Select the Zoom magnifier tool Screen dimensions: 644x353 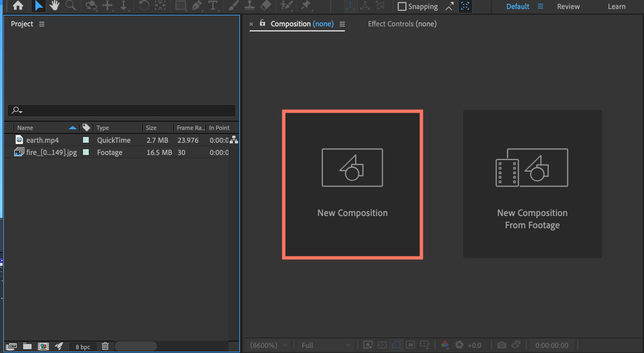click(71, 6)
